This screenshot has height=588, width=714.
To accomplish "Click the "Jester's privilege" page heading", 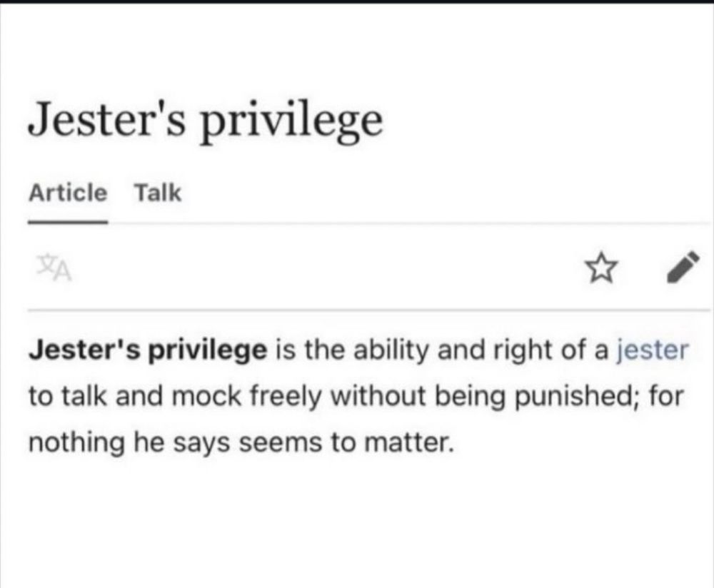I will (x=205, y=120).
